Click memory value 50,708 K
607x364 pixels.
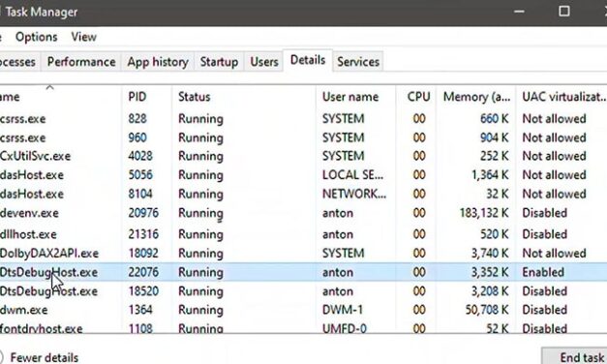click(x=487, y=310)
